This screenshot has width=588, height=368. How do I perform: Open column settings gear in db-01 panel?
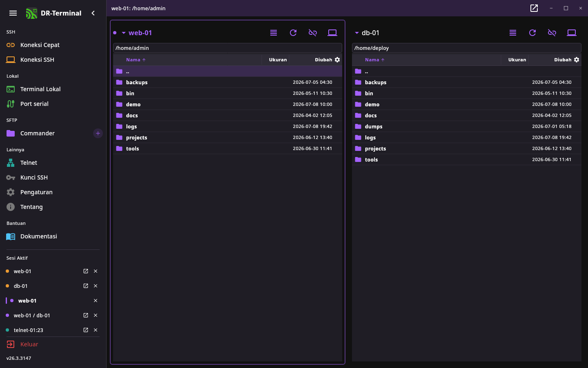point(577,60)
